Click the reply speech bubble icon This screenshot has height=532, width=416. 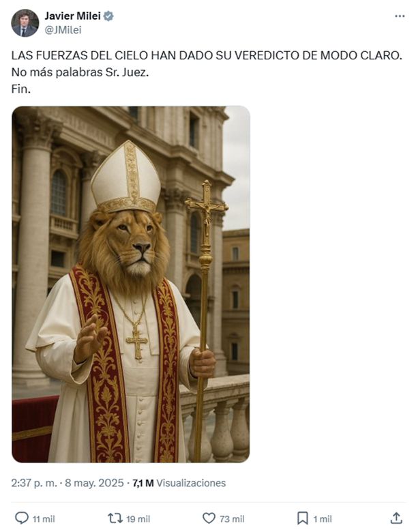click(22, 518)
